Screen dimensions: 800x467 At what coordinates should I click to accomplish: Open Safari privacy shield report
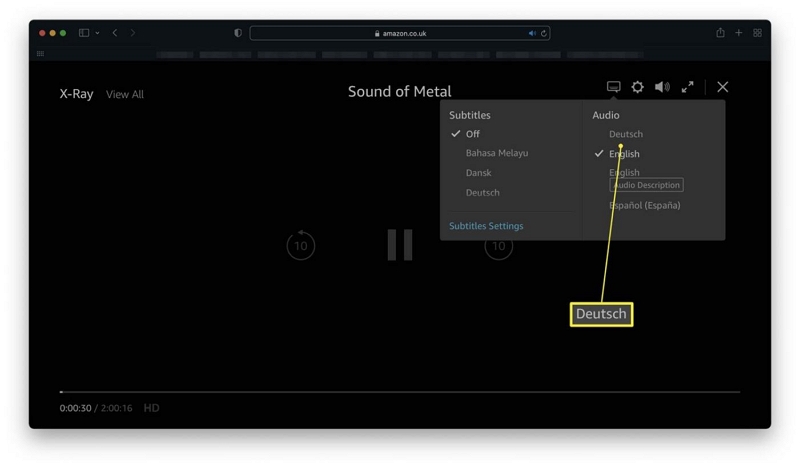pos(238,33)
